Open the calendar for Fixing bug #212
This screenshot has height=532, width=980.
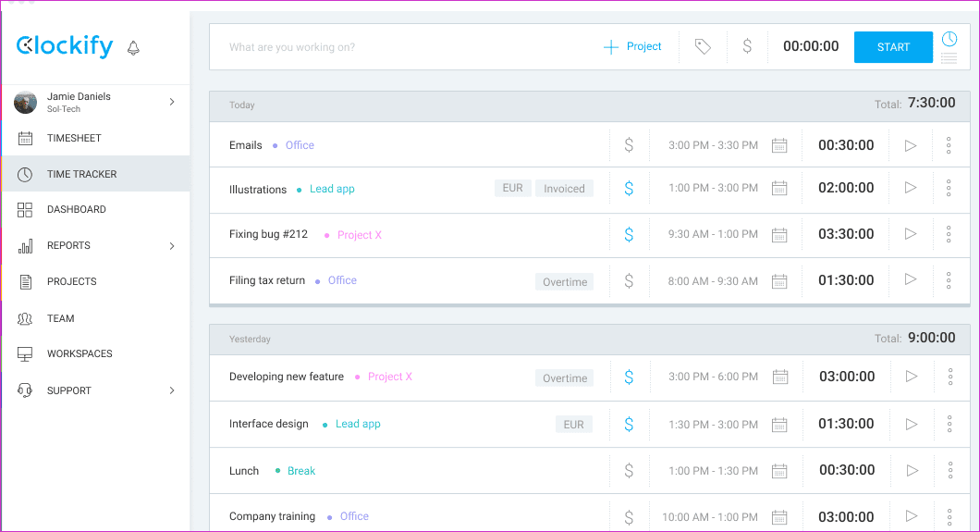[779, 235]
